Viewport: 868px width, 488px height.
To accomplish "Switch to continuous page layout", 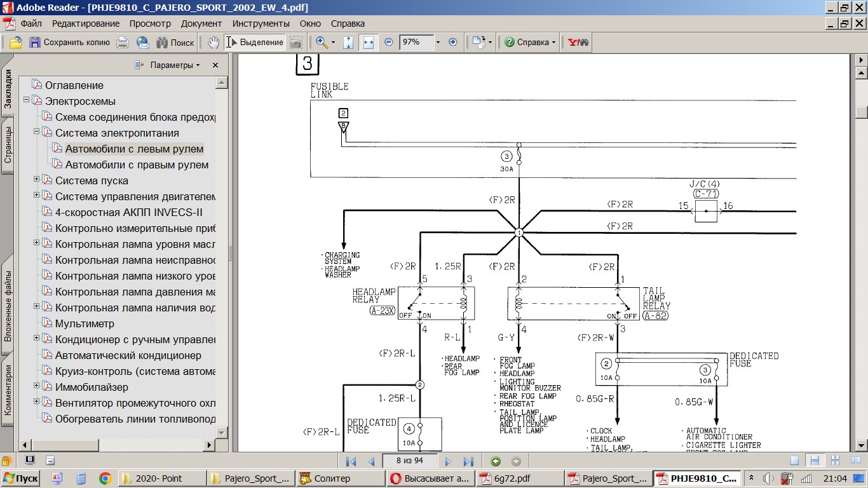I will 814,461.
